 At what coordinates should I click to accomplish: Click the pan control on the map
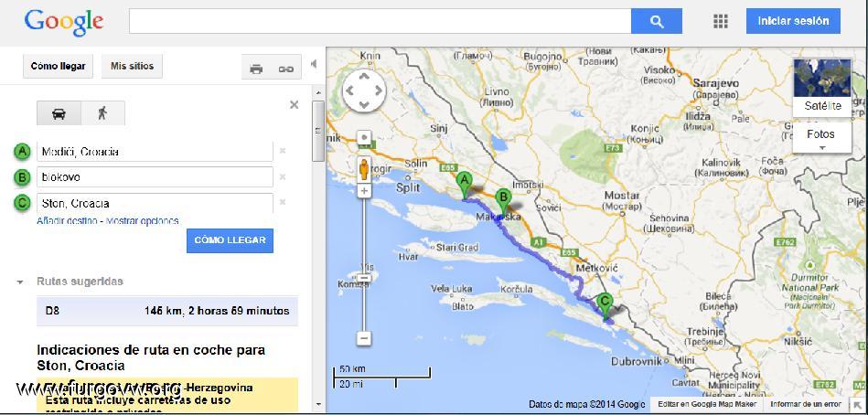pyautogui.click(x=364, y=90)
